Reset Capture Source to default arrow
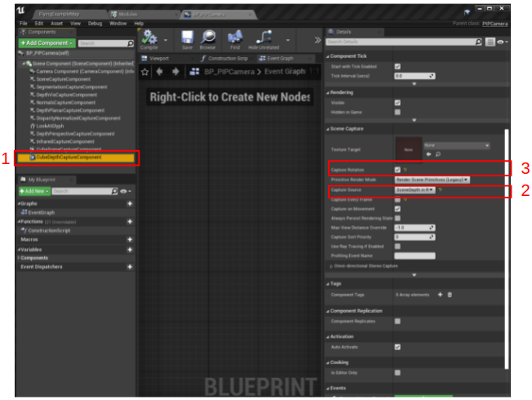 click(x=441, y=190)
